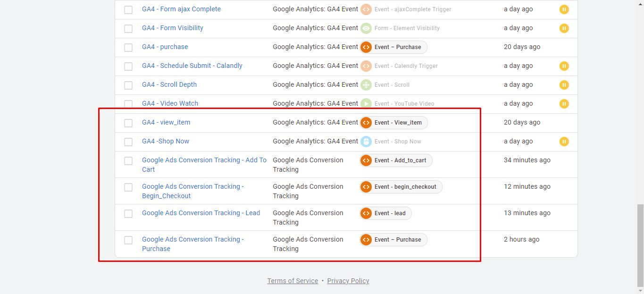Click the Event - Scroll trigger icon

[366, 85]
